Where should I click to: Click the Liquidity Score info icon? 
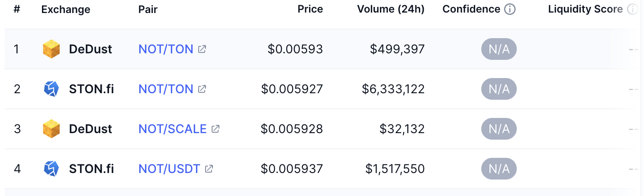pos(633,9)
